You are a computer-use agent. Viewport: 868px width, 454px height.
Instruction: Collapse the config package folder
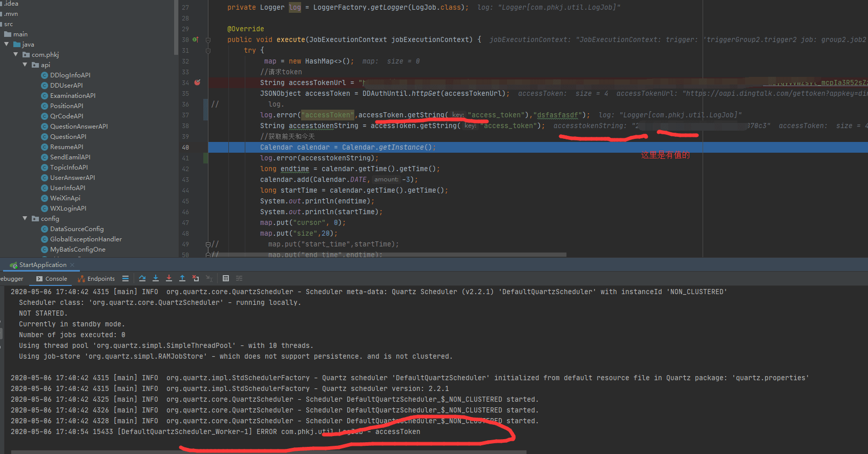25,218
